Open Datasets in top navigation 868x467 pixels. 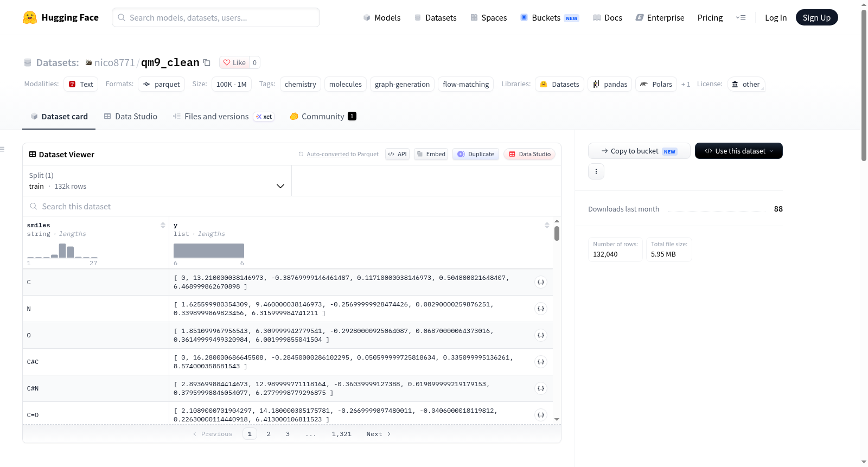tap(435, 17)
